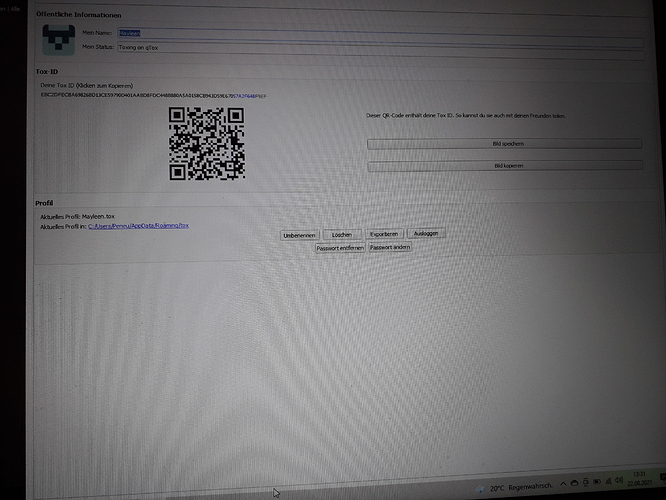Click the qTox profile avatar image
The height and width of the screenshot is (500, 666).
point(59,40)
